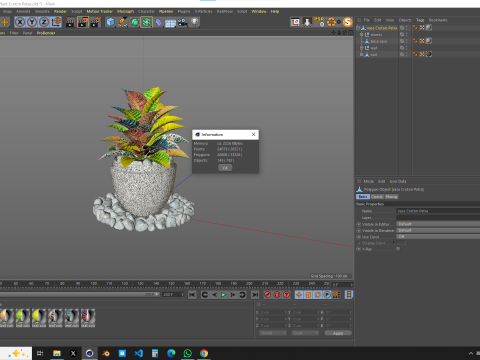Click the Record Active Objects red button
This screenshot has height=360, width=480.
(x=268, y=295)
